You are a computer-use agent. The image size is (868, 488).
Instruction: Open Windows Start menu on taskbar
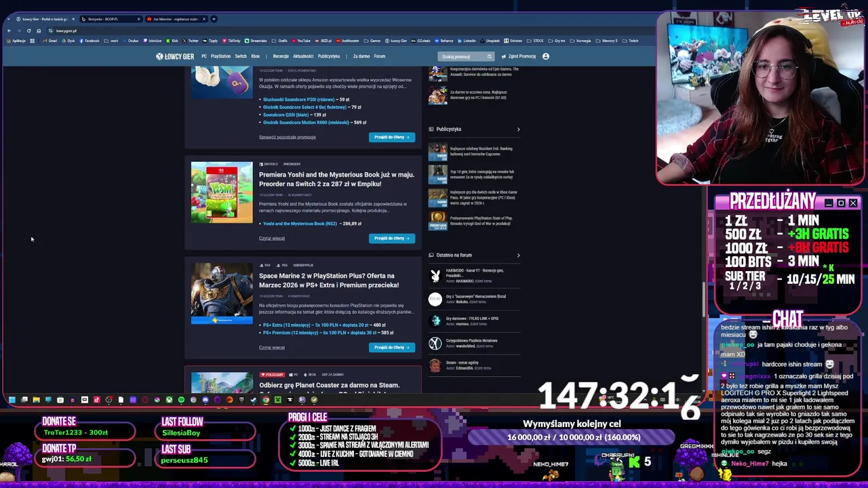(x=12, y=400)
